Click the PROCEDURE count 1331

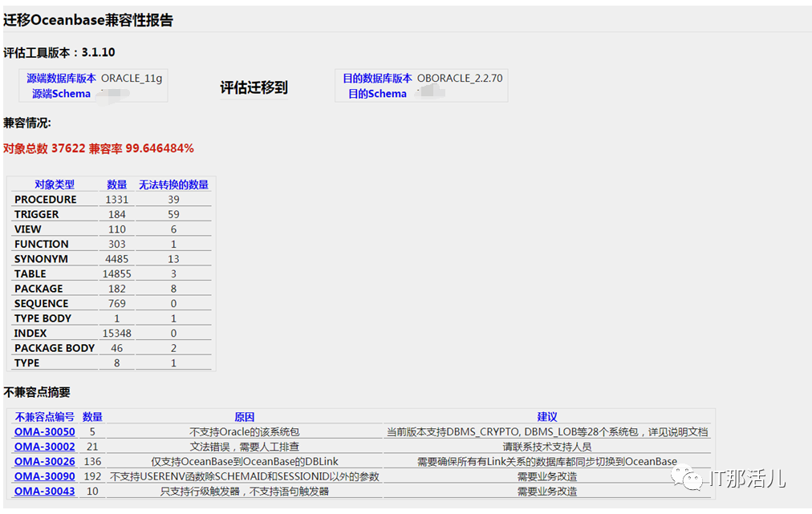[x=117, y=200]
